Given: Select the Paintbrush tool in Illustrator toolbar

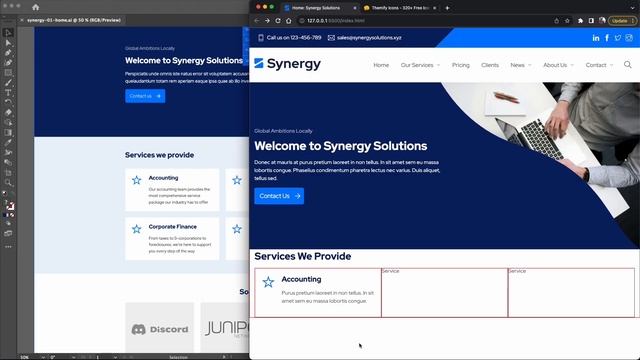Looking at the screenshot, I should (x=8, y=83).
